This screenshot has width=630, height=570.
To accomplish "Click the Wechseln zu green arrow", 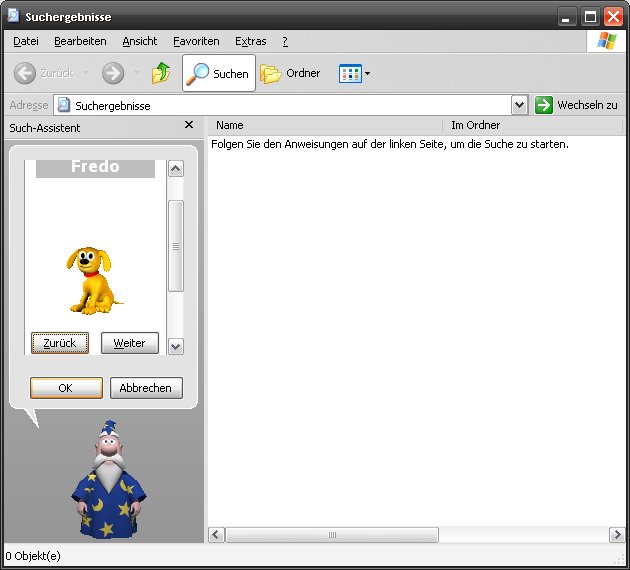I will pyautogui.click(x=544, y=105).
